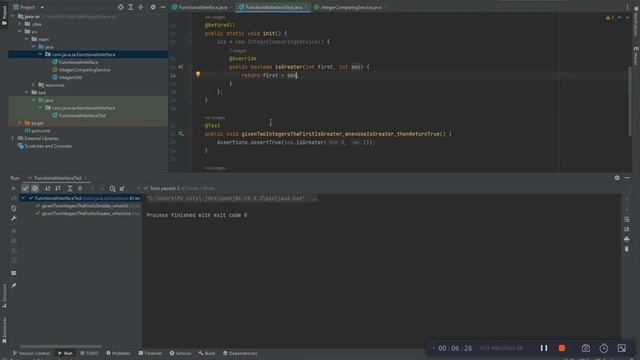Expand all test results

click(x=70, y=189)
